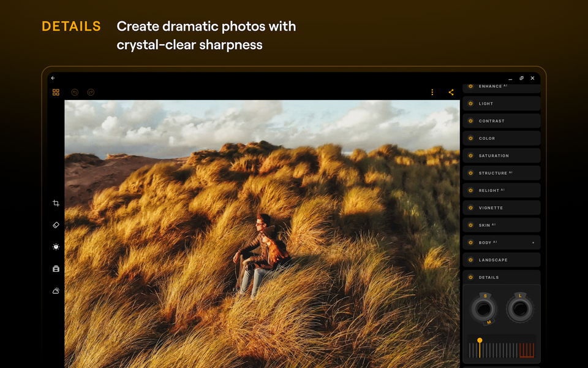Open the Toolbox panel icon

point(56,268)
